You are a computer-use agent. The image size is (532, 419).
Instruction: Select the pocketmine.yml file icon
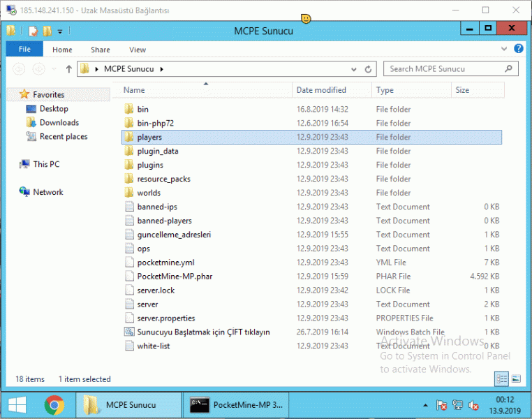point(129,262)
